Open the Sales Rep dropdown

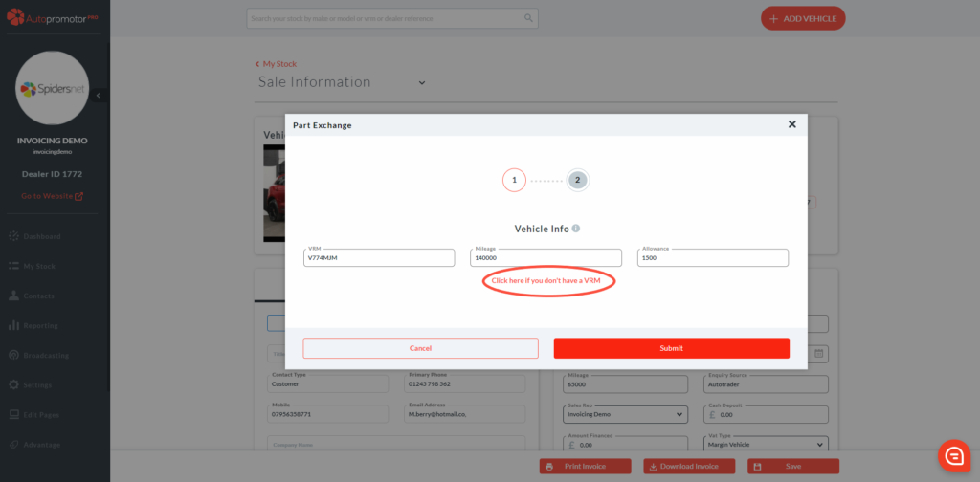tap(626, 415)
